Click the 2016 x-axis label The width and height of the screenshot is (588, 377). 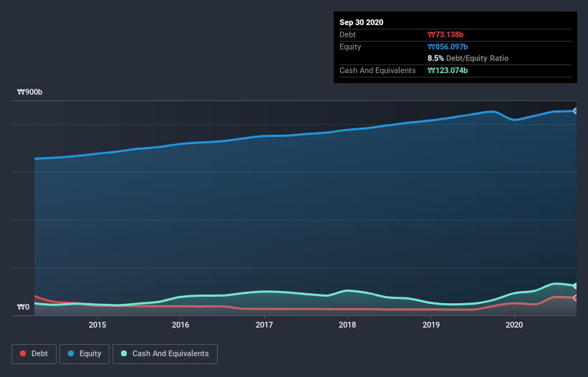(180, 325)
